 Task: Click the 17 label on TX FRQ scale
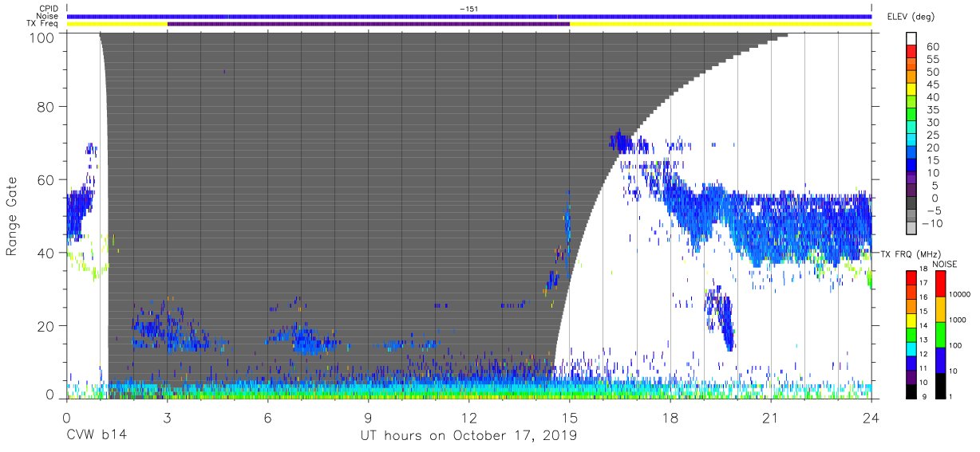click(x=922, y=283)
